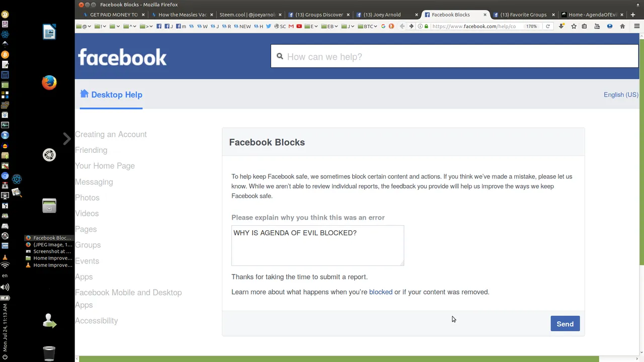
Task: Expand the ! bookmarks folder
Action: [101, 26]
